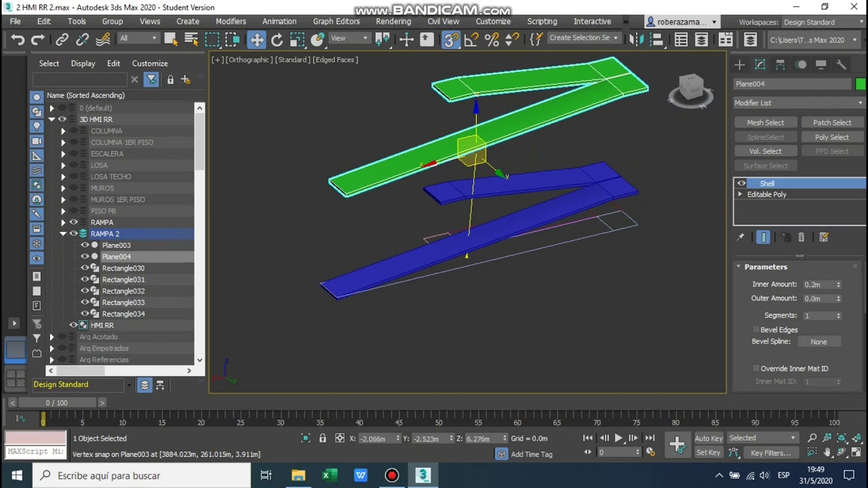This screenshot has width=868, height=488.
Task: Activate the Select and Rotate tool
Action: pyautogui.click(x=277, y=40)
